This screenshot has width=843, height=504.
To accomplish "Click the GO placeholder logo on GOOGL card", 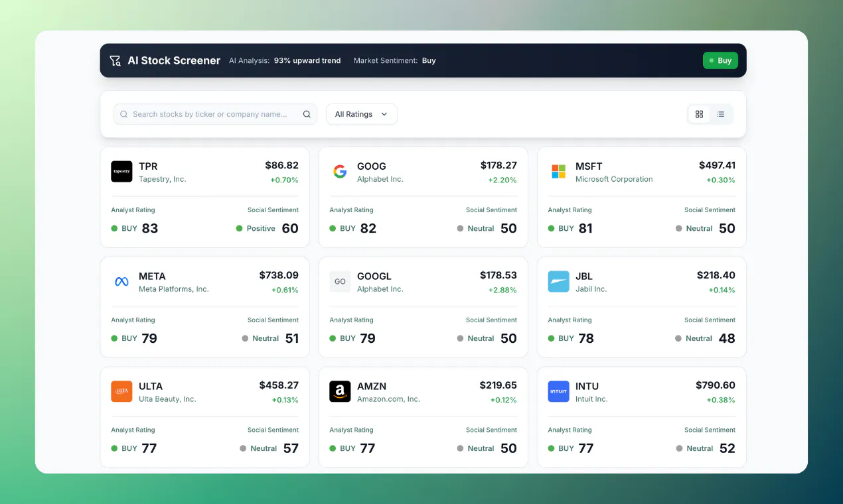I will pyautogui.click(x=340, y=281).
